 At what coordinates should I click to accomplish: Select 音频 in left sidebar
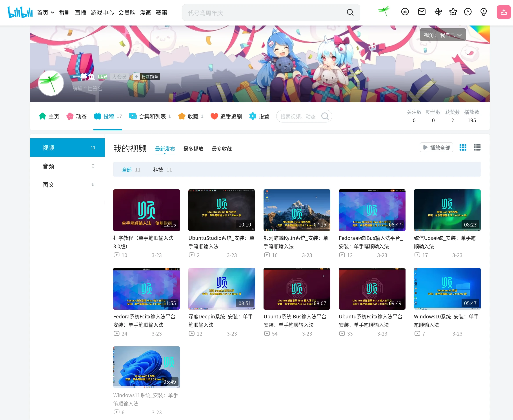click(x=67, y=166)
